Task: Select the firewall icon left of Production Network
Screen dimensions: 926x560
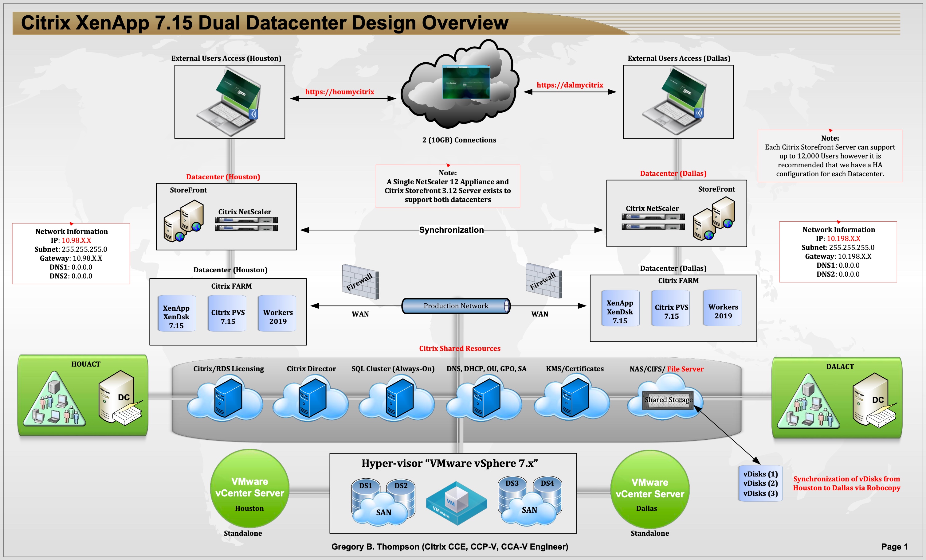Action: click(x=360, y=282)
